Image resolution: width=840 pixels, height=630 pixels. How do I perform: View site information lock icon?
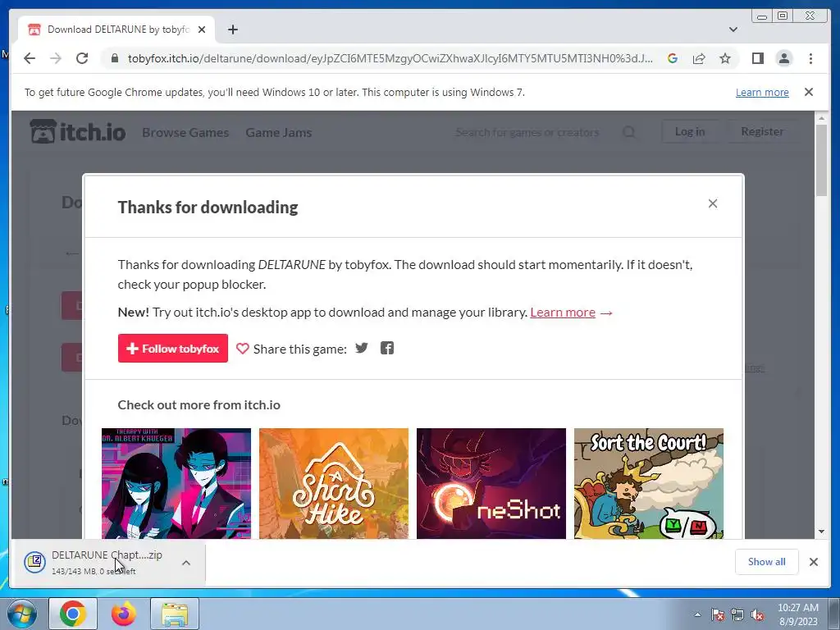click(114, 58)
